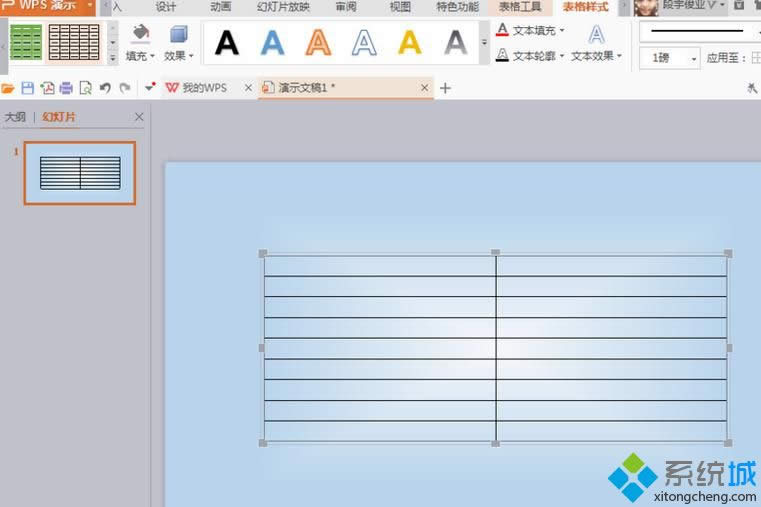The image size is (761, 507).
Task: Switch to the 幻灯片 pane tab
Action: coord(59,117)
